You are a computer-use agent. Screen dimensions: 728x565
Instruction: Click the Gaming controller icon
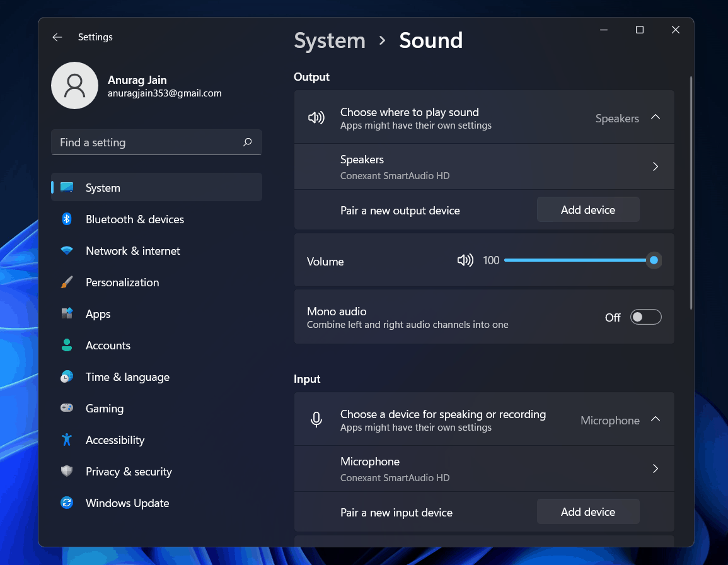(67, 408)
